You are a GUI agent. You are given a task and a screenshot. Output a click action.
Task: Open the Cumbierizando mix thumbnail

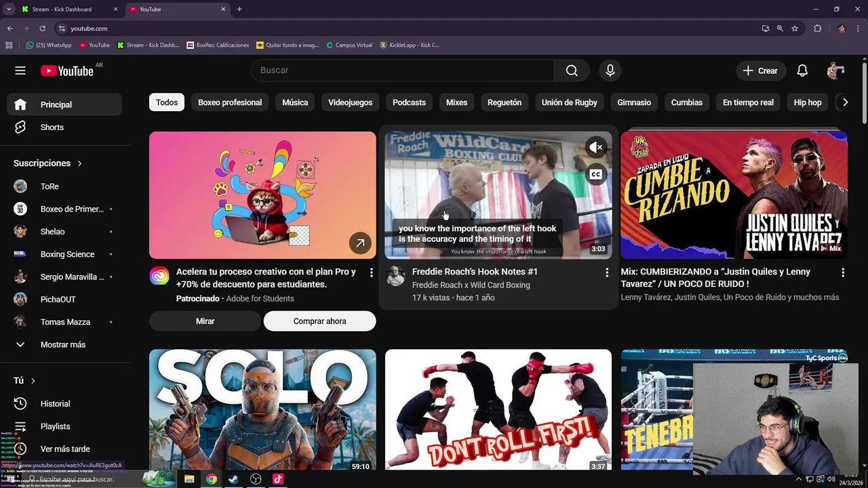click(x=734, y=195)
